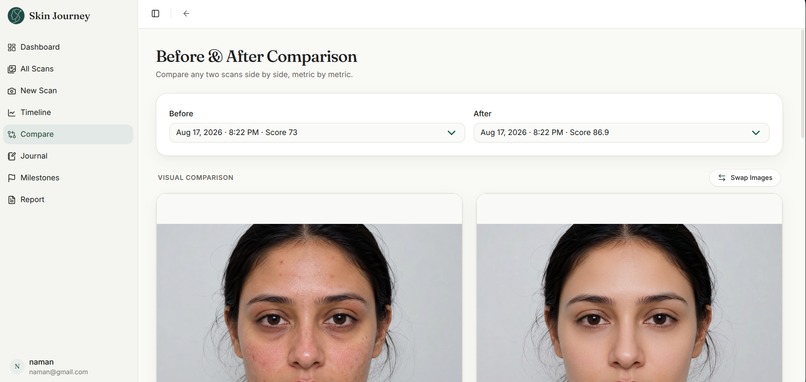Click the Skin Journey brand title
Viewport: 806px width, 382px height.
60,16
